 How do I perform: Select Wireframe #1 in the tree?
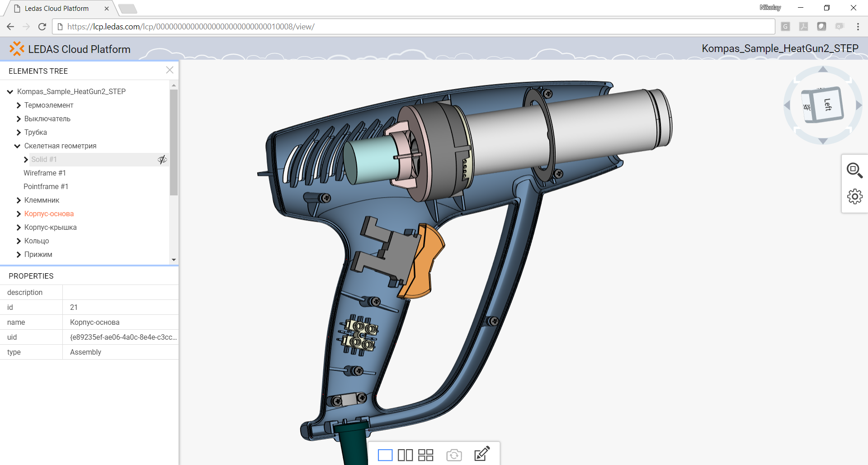point(45,173)
